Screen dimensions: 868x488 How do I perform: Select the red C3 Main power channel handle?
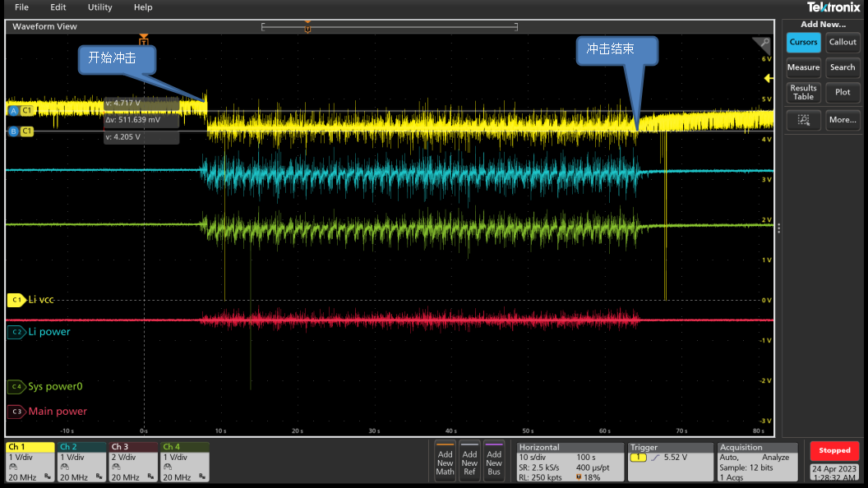[x=16, y=412]
